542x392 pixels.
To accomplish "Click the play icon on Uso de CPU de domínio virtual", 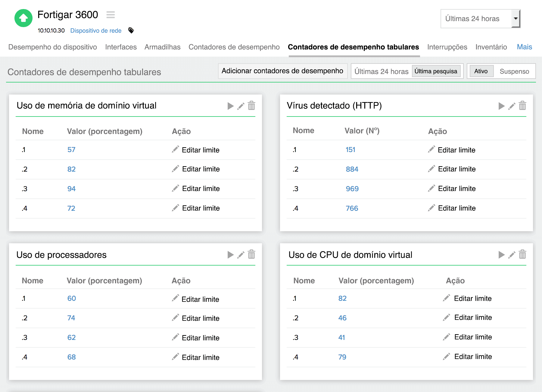I will tap(501, 255).
